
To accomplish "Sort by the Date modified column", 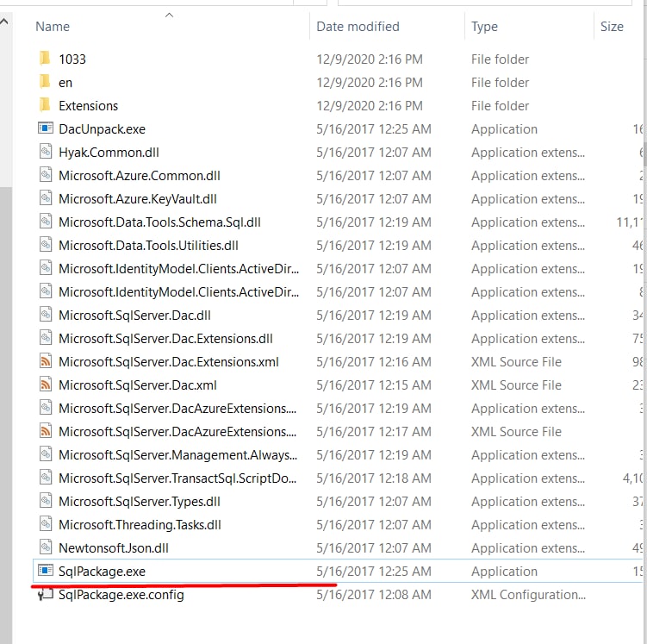I will [358, 27].
